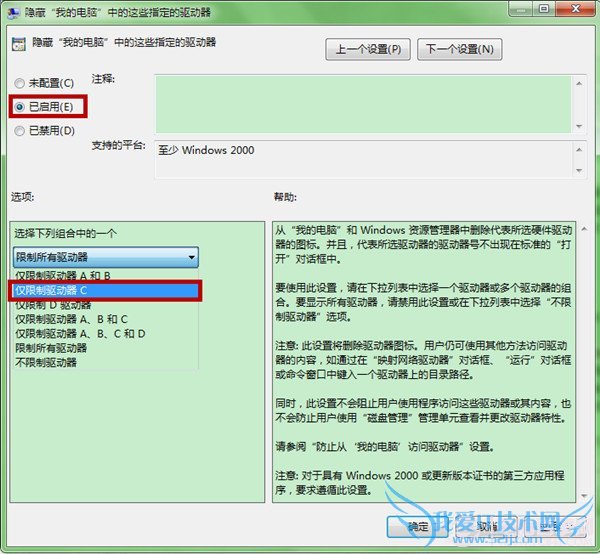600x554 pixels.
Task: Click comment box scroll up arrow
Action: (x=579, y=83)
